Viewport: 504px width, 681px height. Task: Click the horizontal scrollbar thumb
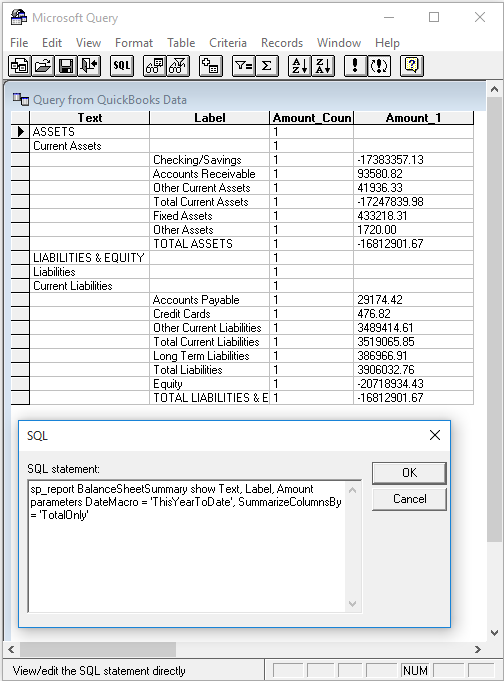[98, 649]
